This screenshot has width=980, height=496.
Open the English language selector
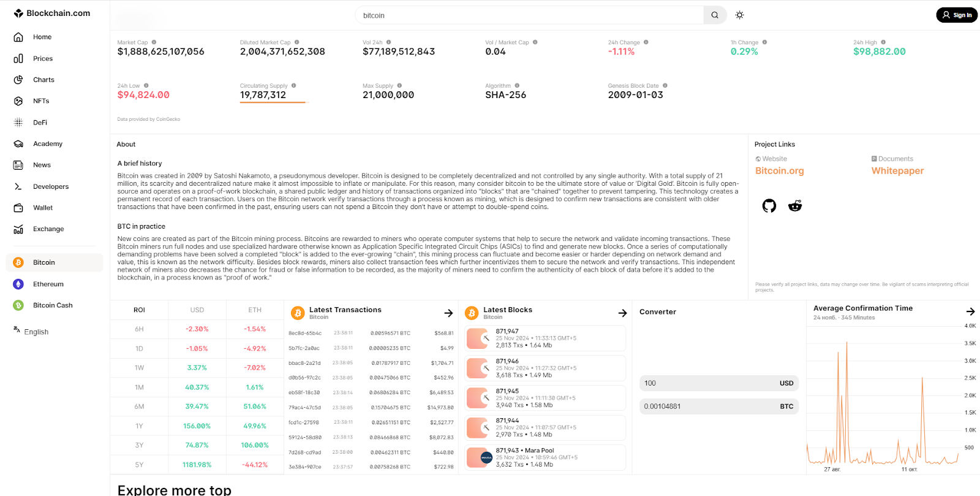[31, 331]
